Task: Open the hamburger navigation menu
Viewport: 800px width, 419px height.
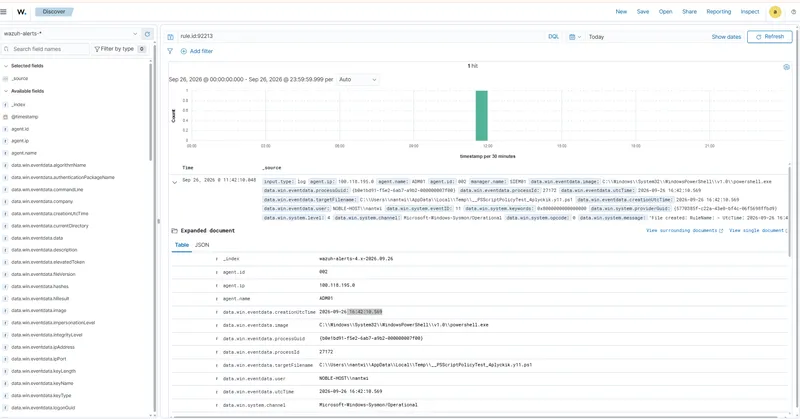Action: click(4, 11)
